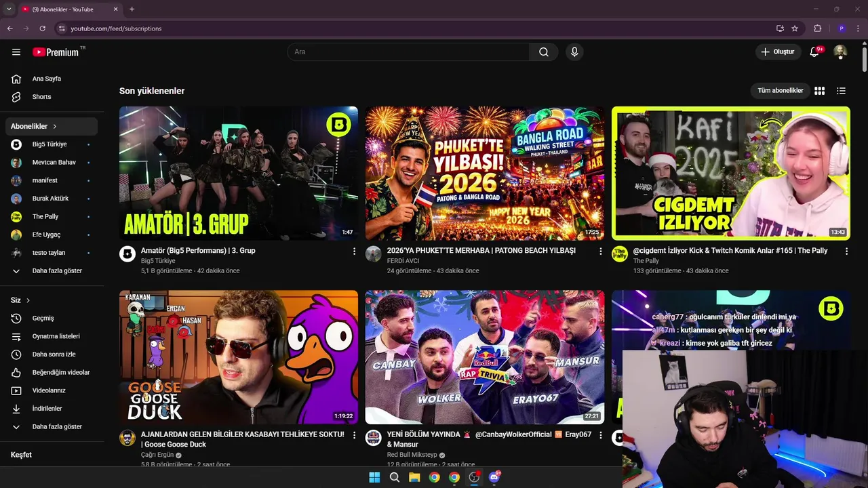Click the search magnifier button
The height and width of the screenshot is (488, 868).
click(x=544, y=52)
